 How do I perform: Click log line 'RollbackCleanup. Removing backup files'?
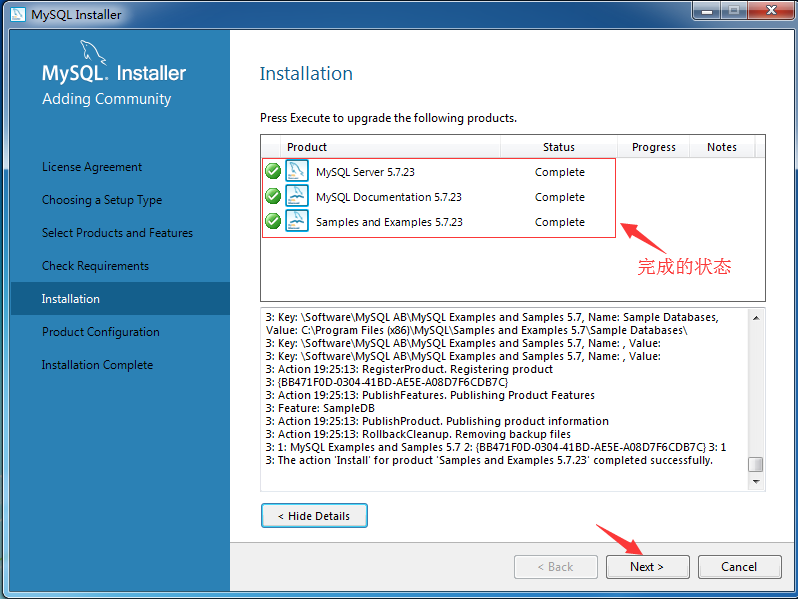418,434
